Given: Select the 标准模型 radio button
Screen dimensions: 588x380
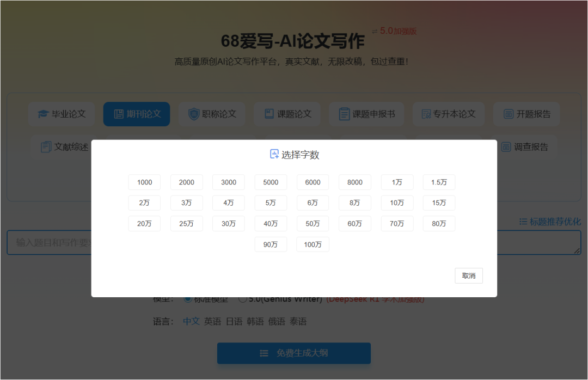Looking at the screenshot, I should click(187, 299).
